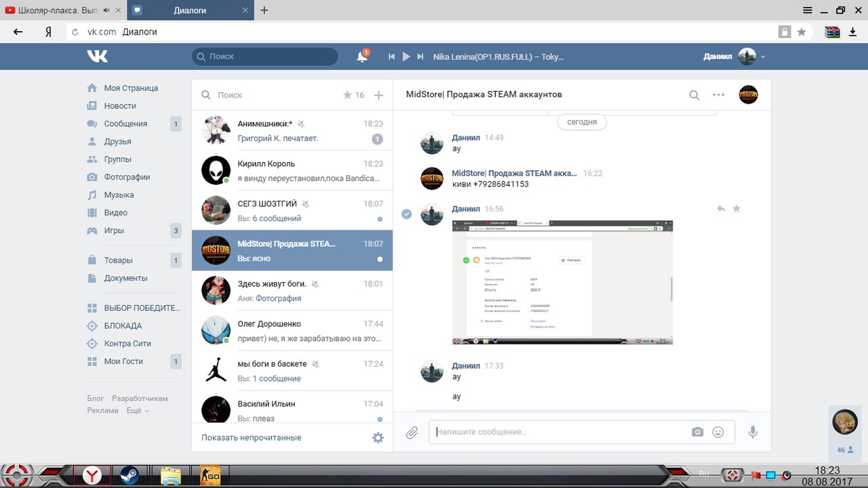Toggle selection checkmark on 16:56 message
This screenshot has height=488, width=868.
coord(407,214)
